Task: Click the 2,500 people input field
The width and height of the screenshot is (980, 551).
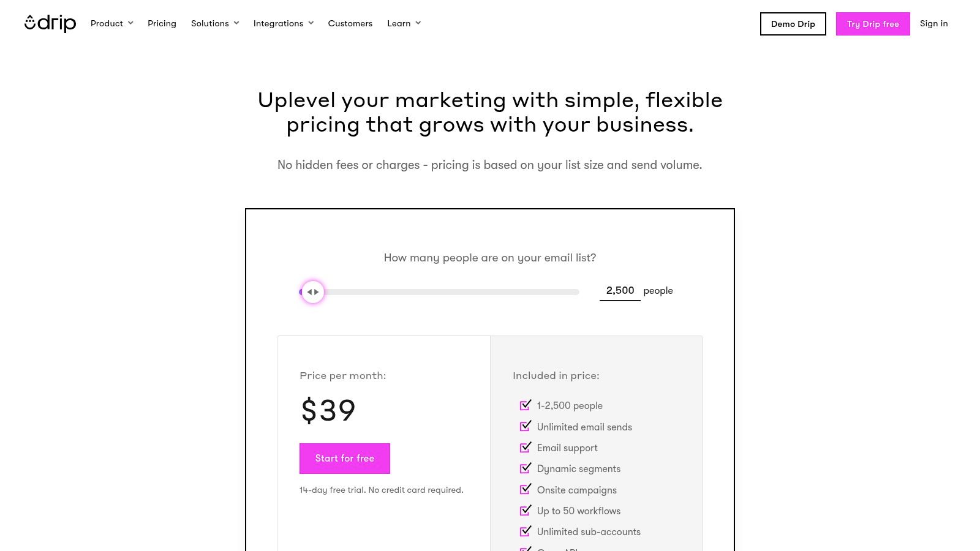Action: [x=620, y=291]
